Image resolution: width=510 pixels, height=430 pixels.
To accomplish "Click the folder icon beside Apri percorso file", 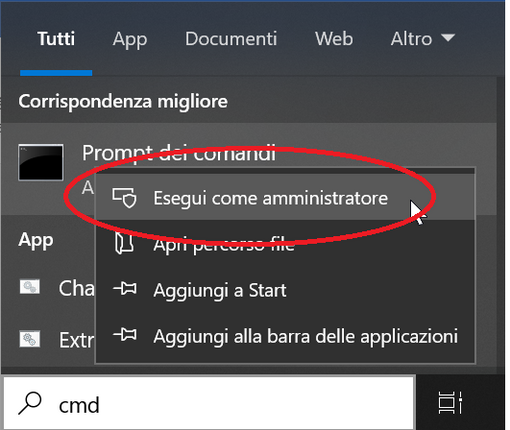I will [124, 243].
